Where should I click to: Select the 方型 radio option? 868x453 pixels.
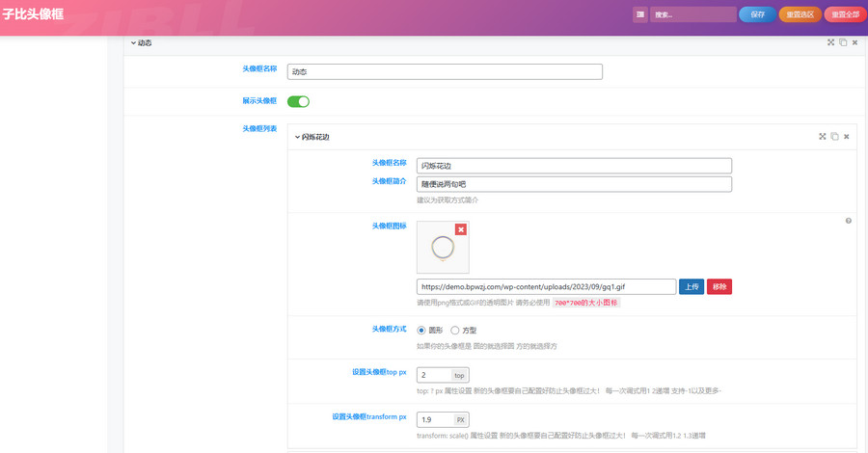tap(454, 331)
